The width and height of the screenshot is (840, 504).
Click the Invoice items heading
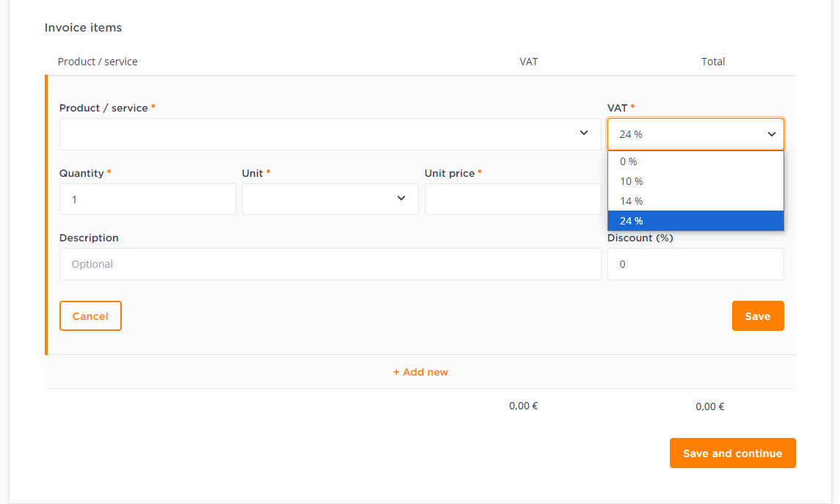[83, 27]
